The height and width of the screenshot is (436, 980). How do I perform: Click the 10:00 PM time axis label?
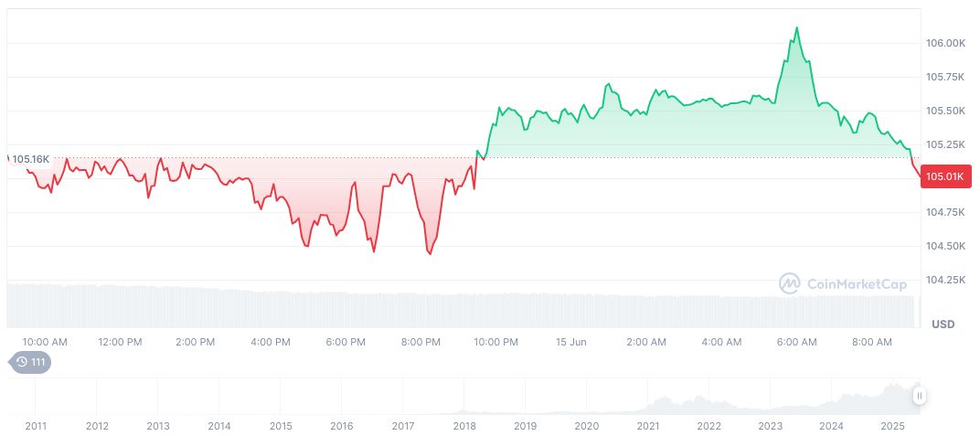coord(495,342)
